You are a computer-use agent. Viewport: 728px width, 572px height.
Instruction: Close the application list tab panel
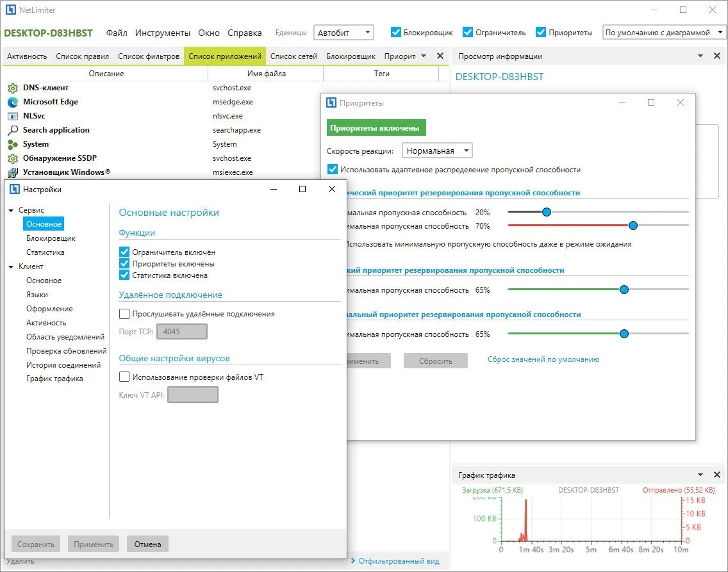(440, 56)
